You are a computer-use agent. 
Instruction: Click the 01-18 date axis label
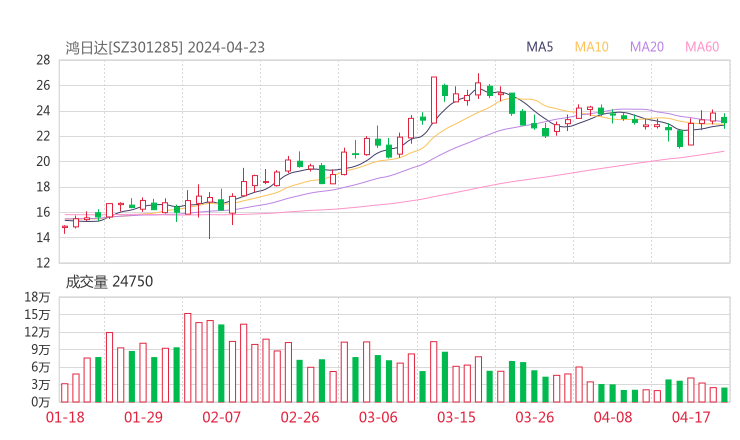click(65, 417)
